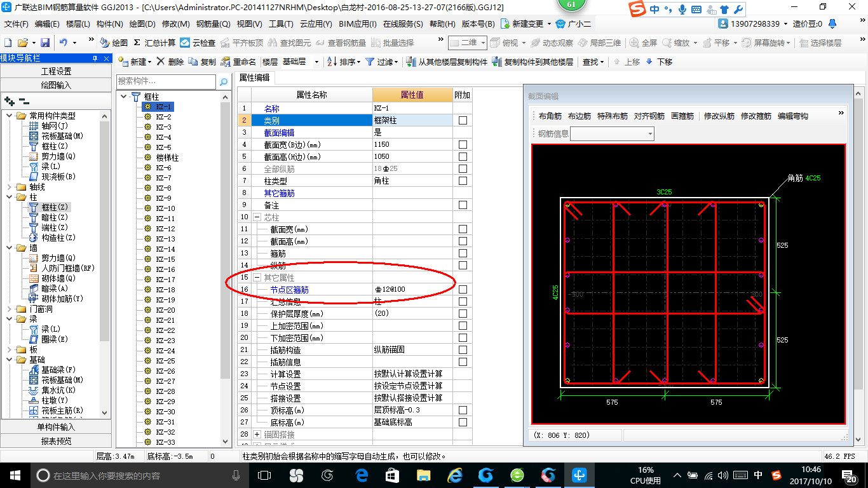Select 人防门框墙(RF) item
This screenshot has width=868, height=488.
tap(62, 268)
